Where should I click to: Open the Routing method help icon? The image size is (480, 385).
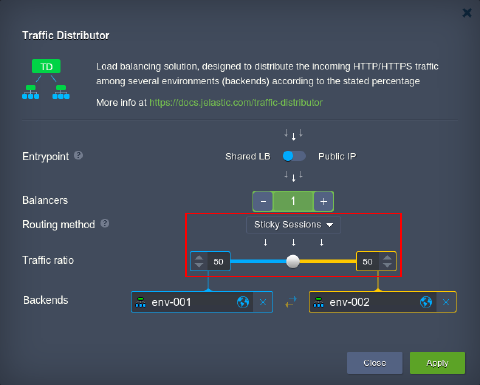pyautogui.click(x=105, y=223)
